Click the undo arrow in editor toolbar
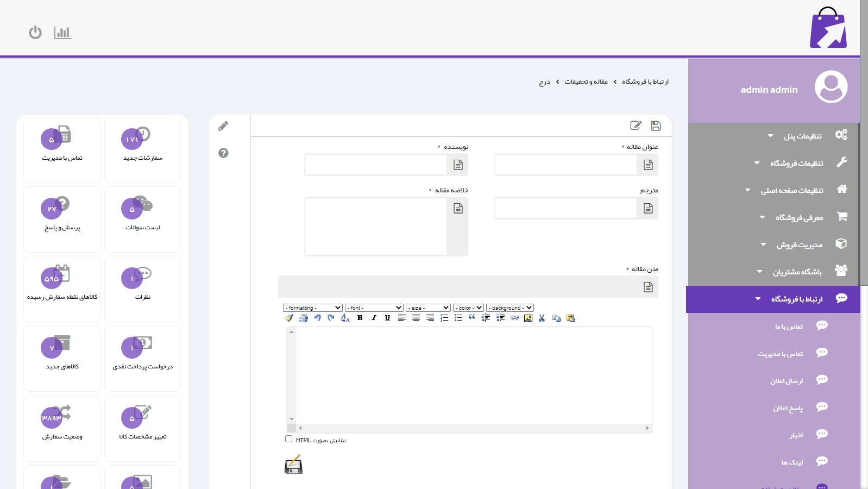Image resolution: width=868 pixels, height=489 pixels. 317,318
